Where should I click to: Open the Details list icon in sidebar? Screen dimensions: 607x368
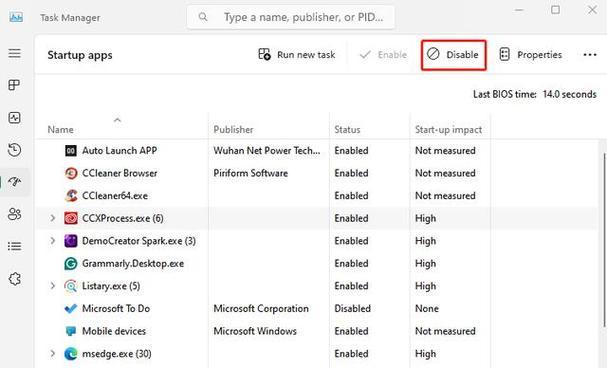(15, 246)
